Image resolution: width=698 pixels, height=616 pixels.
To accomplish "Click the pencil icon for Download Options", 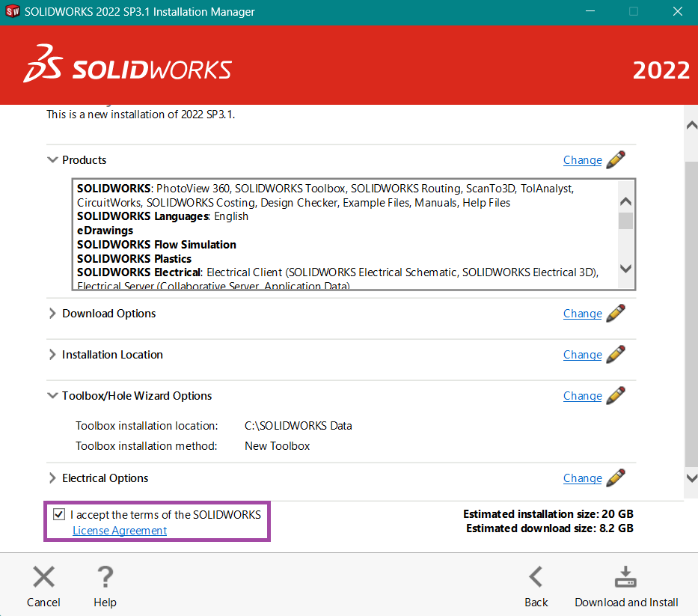I will click(x=616, y=313).
